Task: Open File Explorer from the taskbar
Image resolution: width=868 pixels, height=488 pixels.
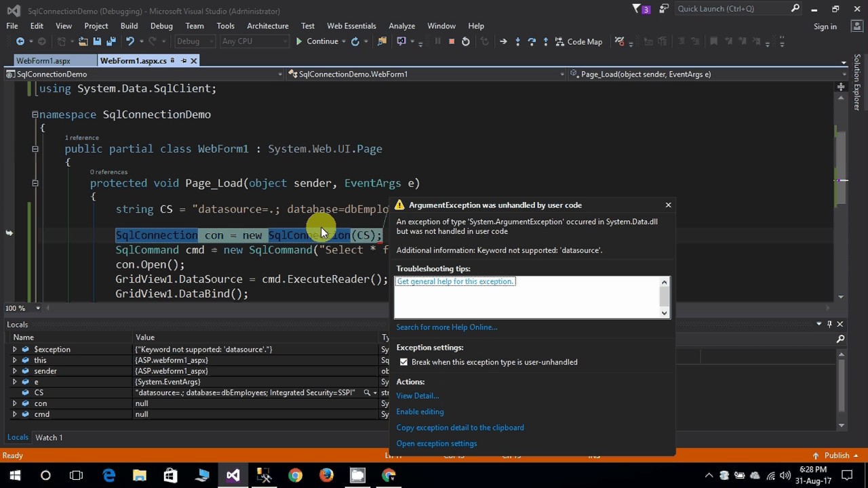Action: tap(140, 475)
